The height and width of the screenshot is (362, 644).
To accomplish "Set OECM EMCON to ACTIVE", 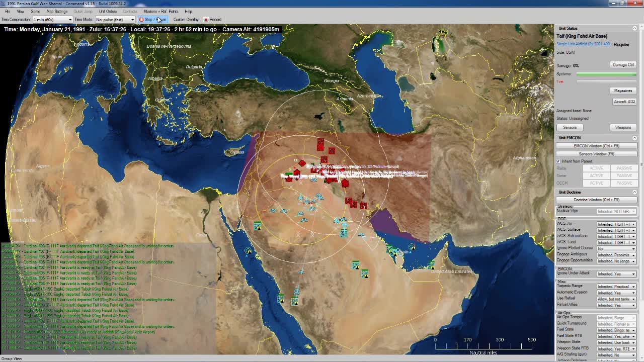I will point(596,183).
